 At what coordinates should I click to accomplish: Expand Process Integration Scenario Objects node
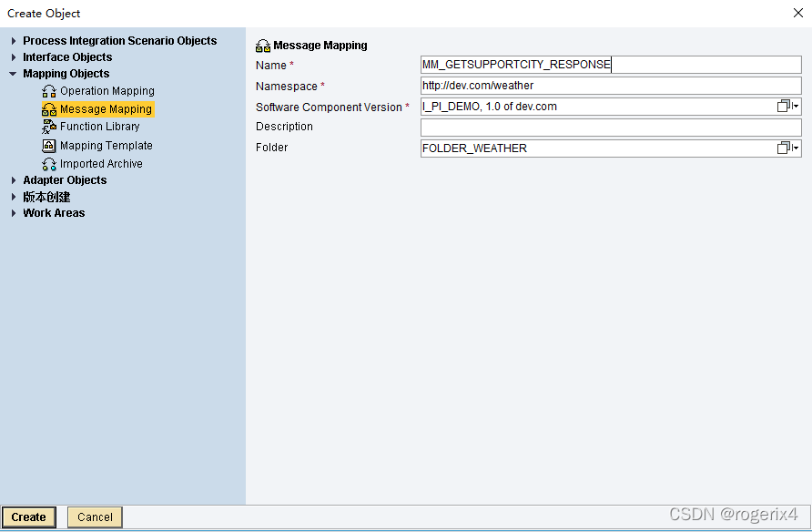(14, 41)
